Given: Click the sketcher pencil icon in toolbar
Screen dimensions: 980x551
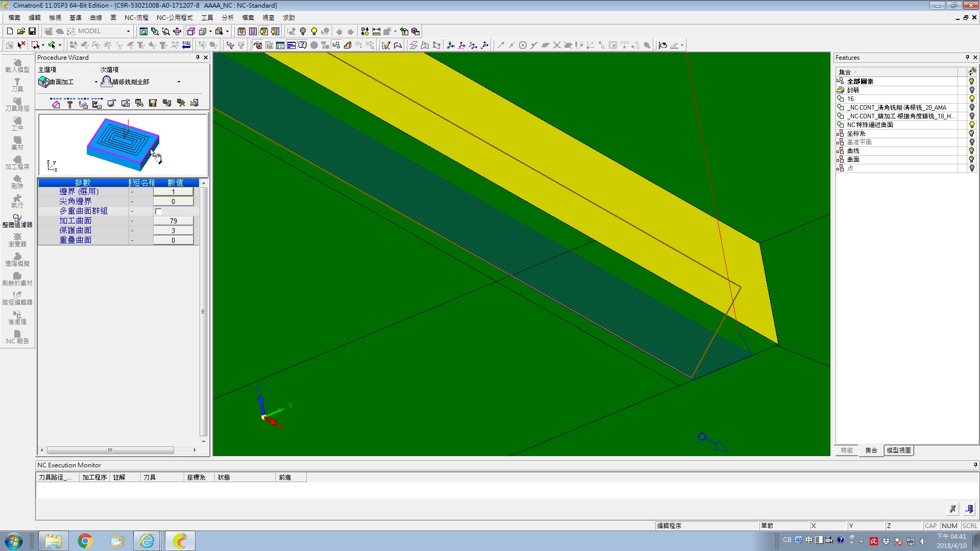Looking at the screenshot, I should 386,45.
